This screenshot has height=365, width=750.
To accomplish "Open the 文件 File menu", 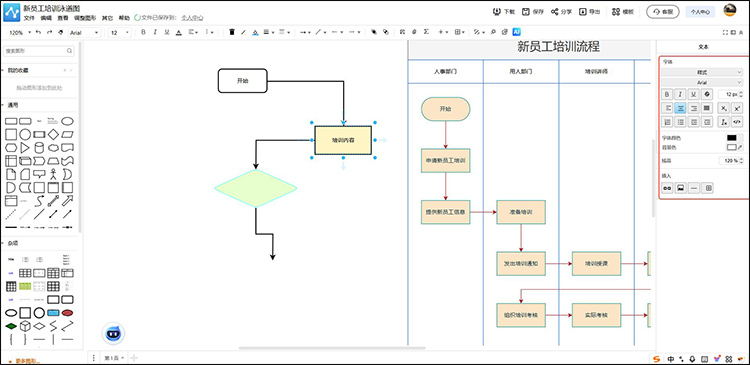I will pos(29,18).
